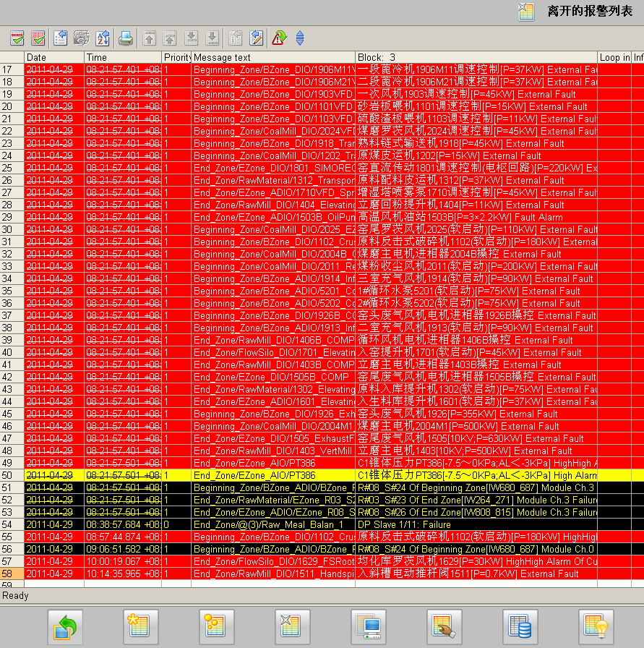The width and height of the screenshot is (644, 648).
Task: Click the Priority column header
Action: pos(176,57)
